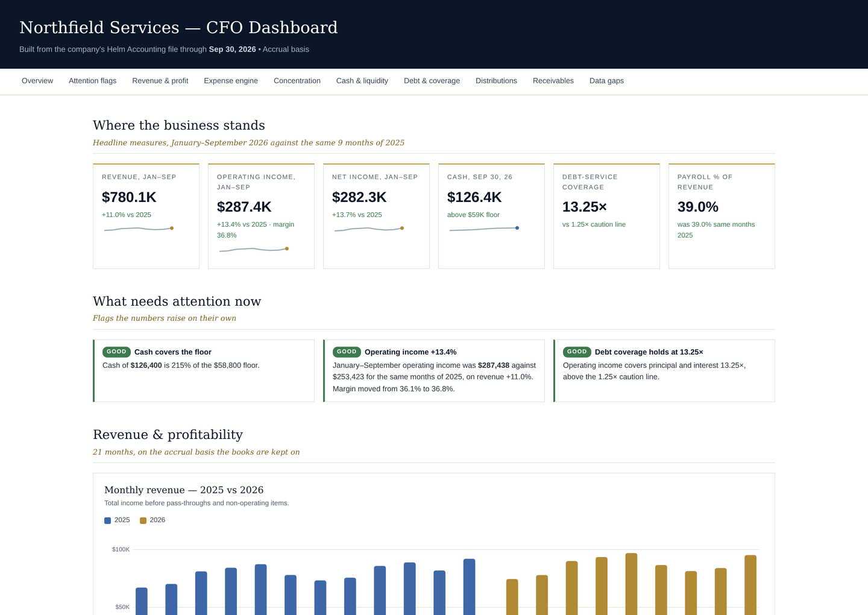The height and width of the screenshot is (615, 868).
Task: Click the $780.1K revenue value
Action: 129,197
